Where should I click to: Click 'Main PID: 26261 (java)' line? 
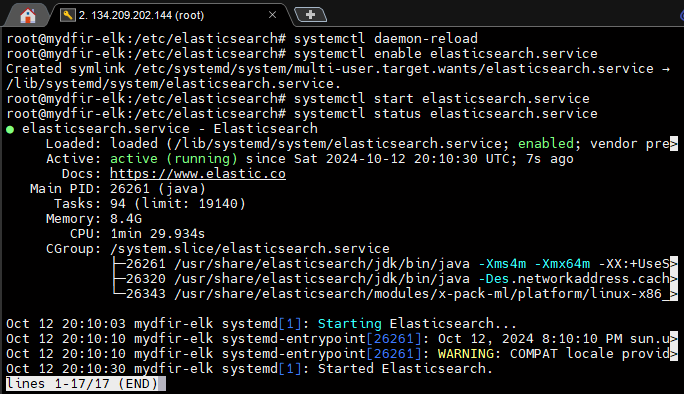[x=118, y=189]
